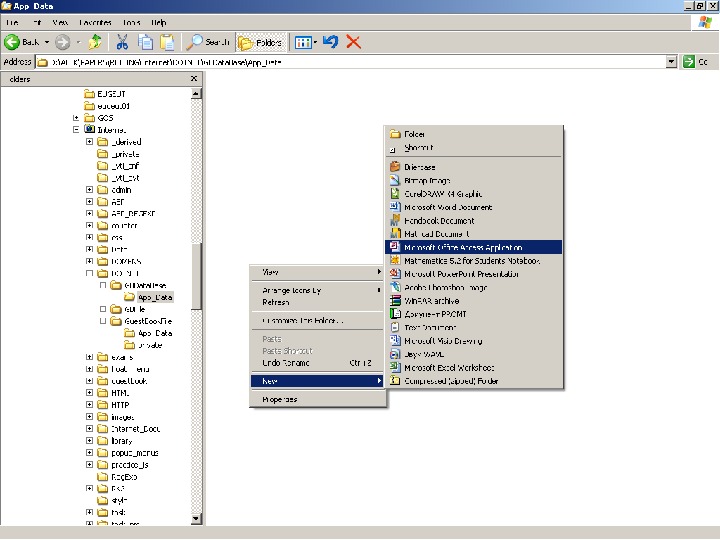
Task: Open the Favorites menu
Action: click(x=97, y=22)
